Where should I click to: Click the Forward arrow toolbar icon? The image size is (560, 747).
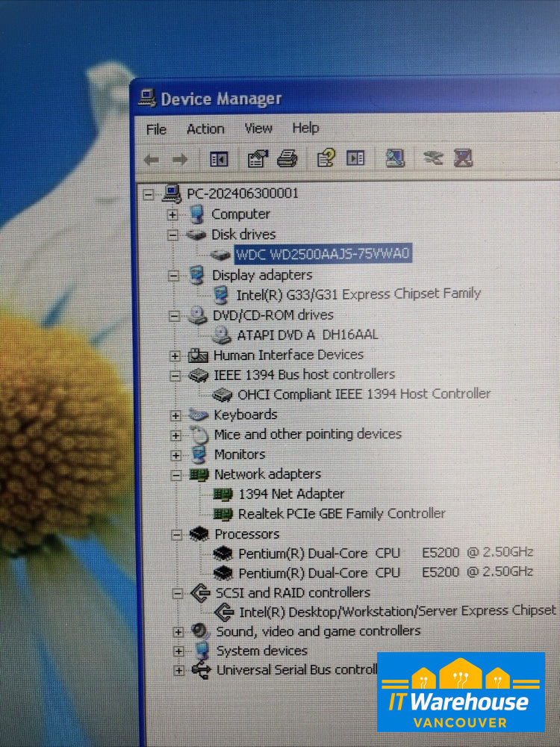coord(179,159)
